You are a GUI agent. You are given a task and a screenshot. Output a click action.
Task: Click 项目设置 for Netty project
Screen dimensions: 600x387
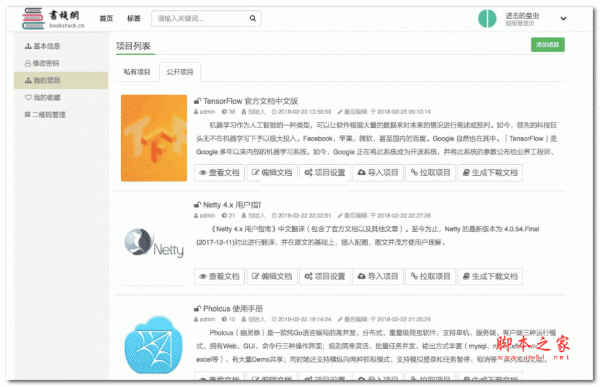[x=325, y=276]
